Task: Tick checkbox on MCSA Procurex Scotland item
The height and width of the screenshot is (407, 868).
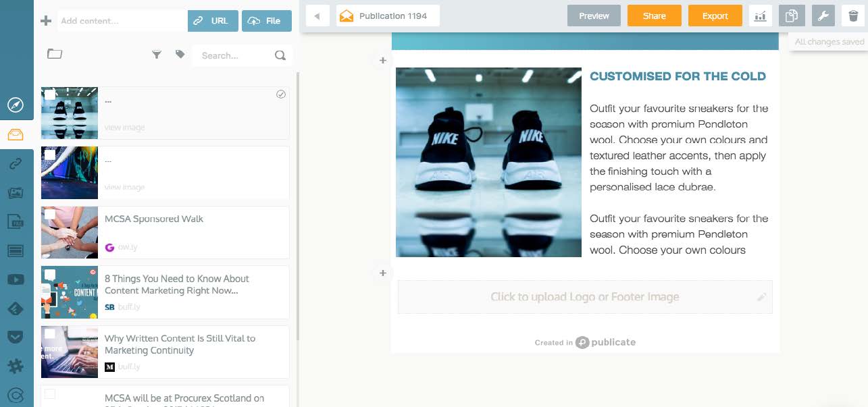Action: (50, 394)
